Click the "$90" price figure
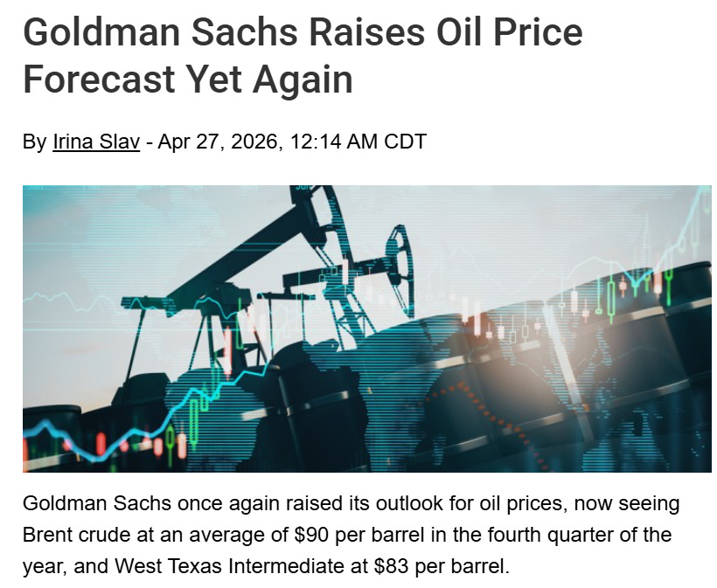This screenshot has width=717, height=588. 311,535
